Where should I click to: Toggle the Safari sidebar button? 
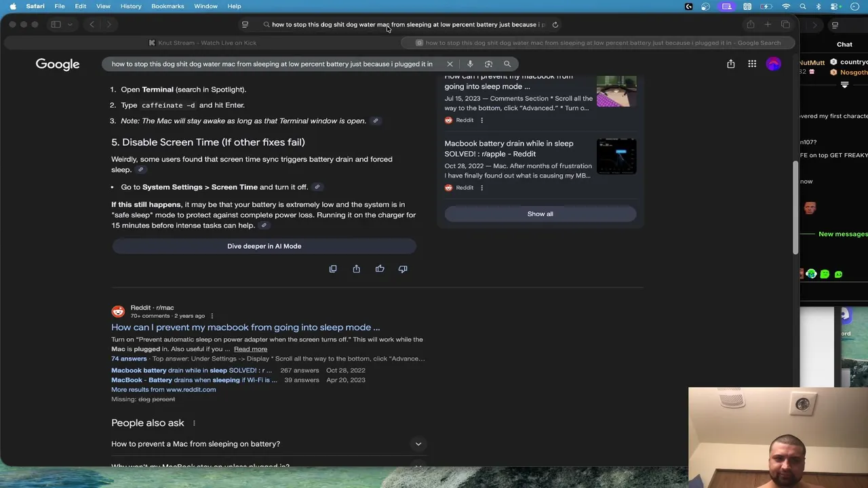click(56, 24)
